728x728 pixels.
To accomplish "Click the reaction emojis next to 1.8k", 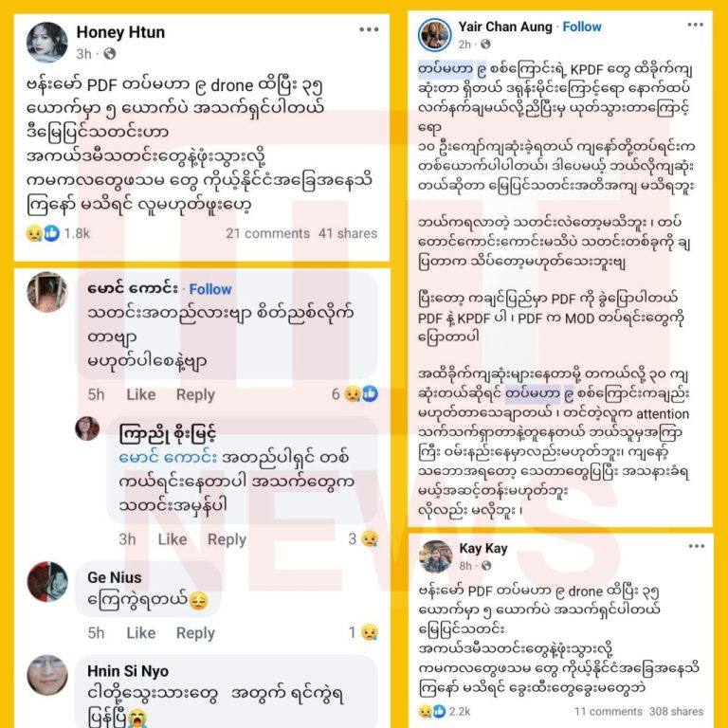I will 44,233.
